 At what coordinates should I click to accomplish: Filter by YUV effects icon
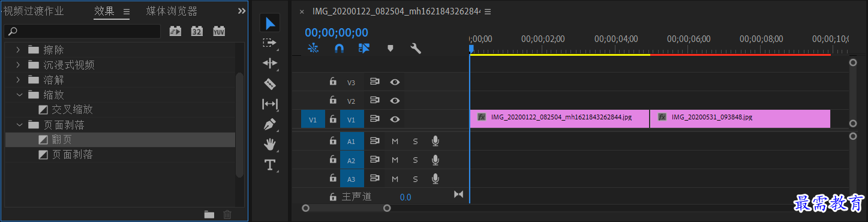click(x=219, y=31)
